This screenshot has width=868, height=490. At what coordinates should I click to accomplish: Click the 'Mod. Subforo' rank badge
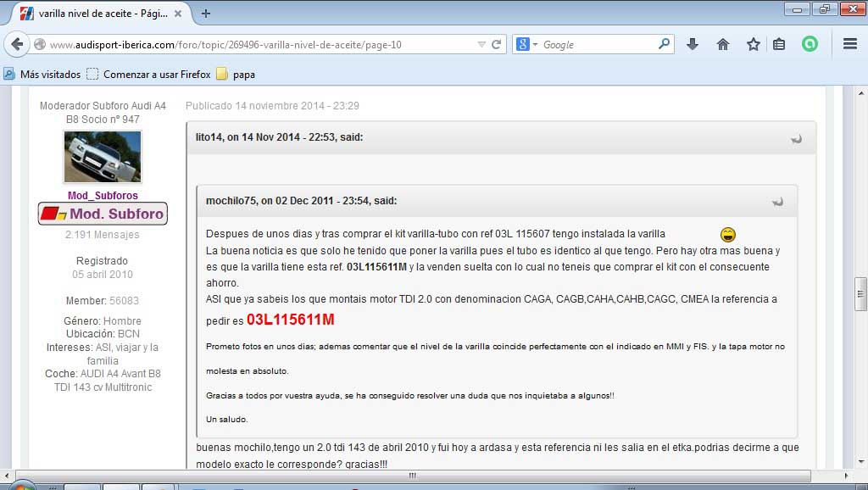coord(103,214)
